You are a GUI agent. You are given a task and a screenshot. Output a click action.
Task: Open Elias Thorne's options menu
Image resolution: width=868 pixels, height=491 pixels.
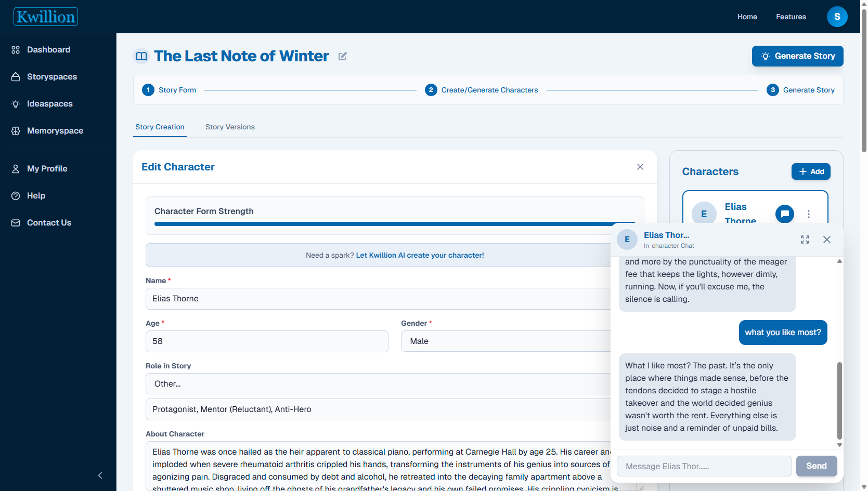(809, 214)
